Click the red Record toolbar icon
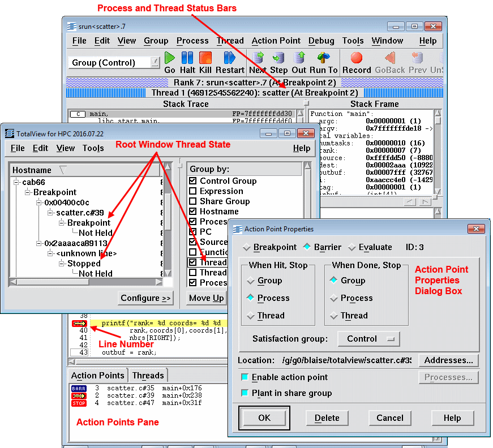Viewport: 493px width, 448px height. (x=357, y=58)
